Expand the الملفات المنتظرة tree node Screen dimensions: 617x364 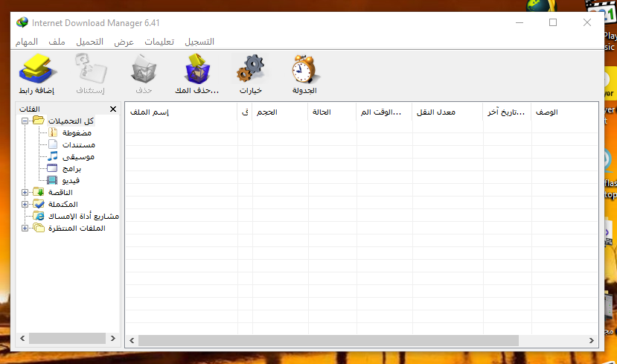(25, 229)
